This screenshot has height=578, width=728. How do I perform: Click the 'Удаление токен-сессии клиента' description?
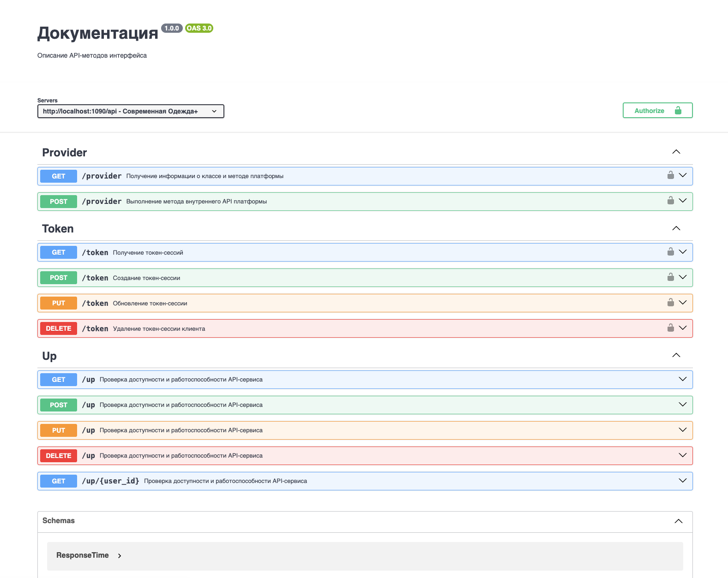point(159,328)
